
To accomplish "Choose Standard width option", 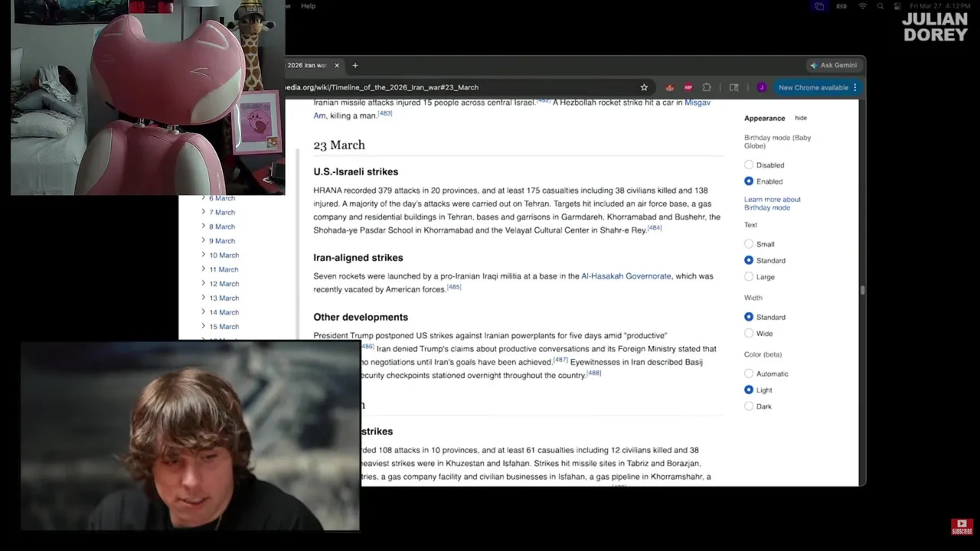I will (749, 317).
